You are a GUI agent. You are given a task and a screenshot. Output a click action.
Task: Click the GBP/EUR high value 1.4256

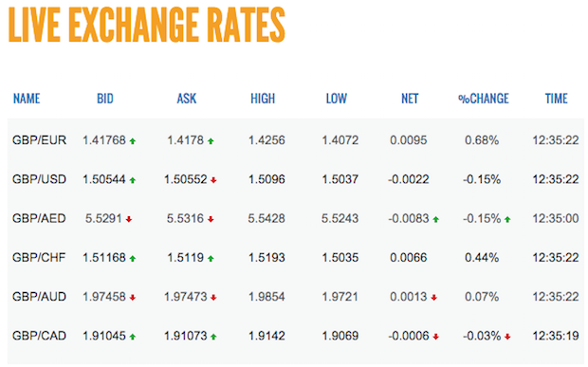[266, 140]
